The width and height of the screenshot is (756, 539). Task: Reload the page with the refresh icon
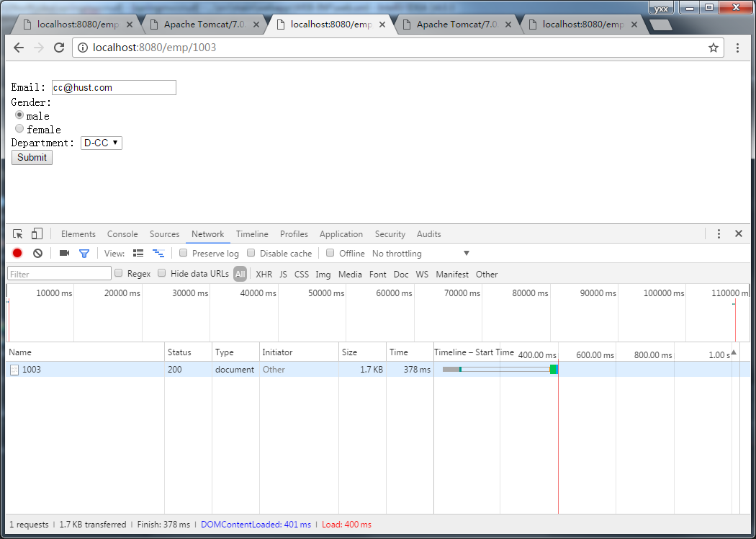pos(59,48)
